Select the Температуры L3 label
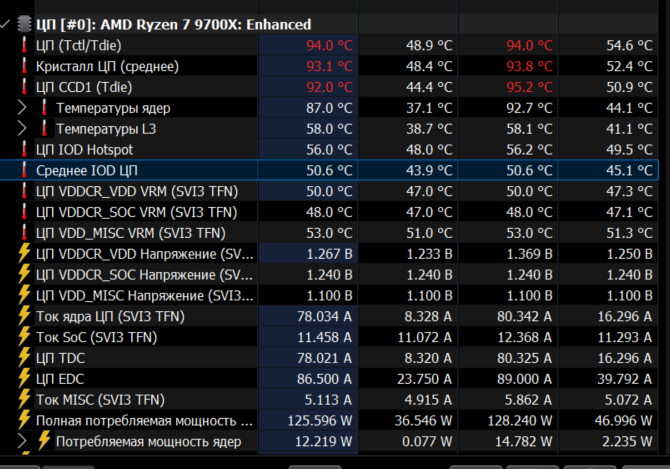 coord(106,129)
